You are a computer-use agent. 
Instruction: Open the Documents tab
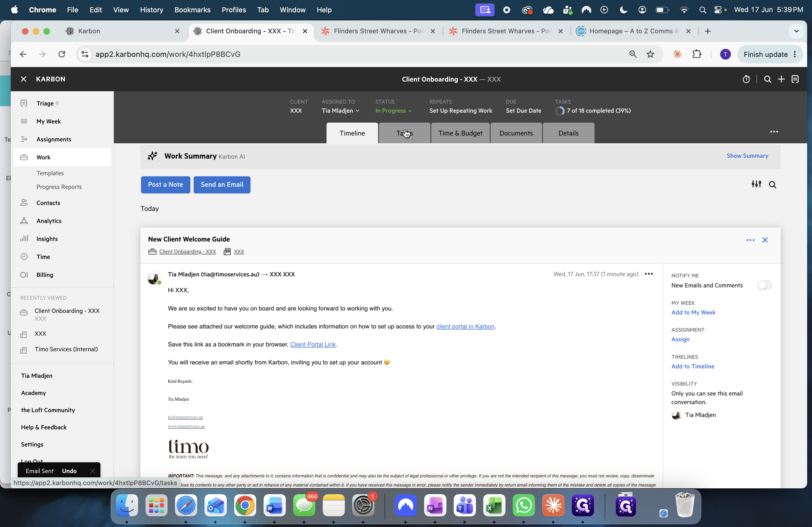[x=516, y=133]
